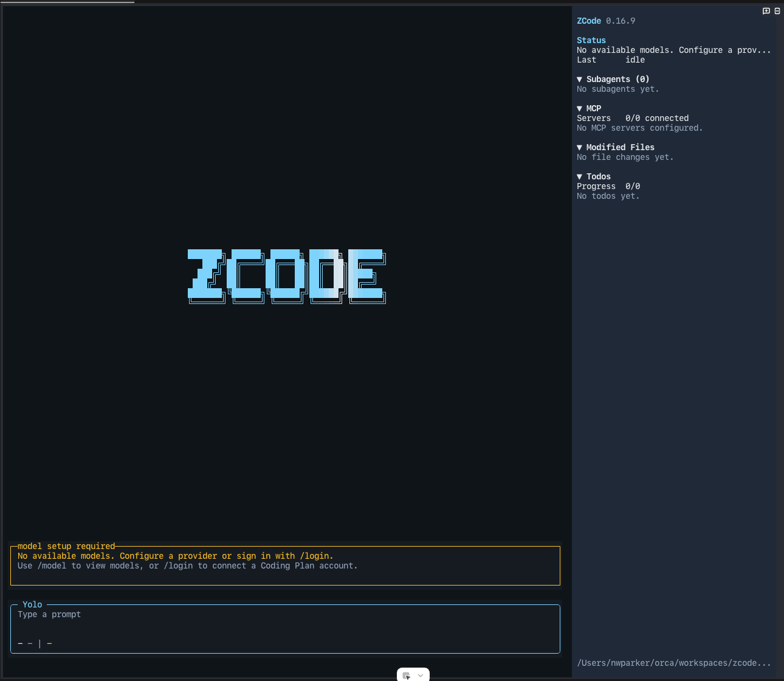Collapse the Todos section

(594, 176)
